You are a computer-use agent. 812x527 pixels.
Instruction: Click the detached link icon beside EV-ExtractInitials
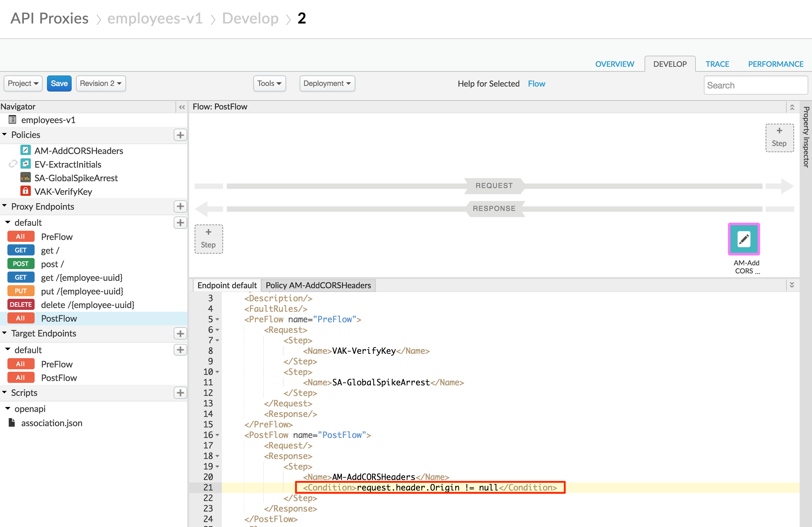[x=13, y=164]
